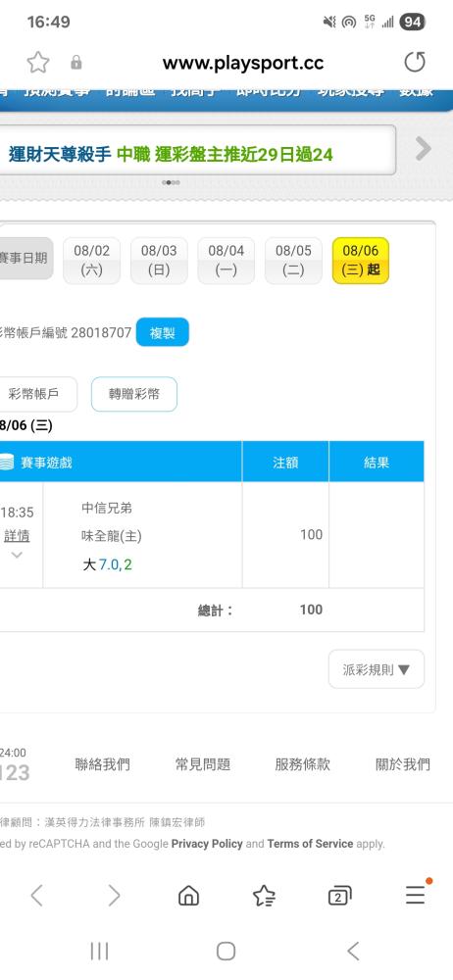Expand match details chevron under 詳情
Viewport: 453px width, 980px height.
coord(17,555)
